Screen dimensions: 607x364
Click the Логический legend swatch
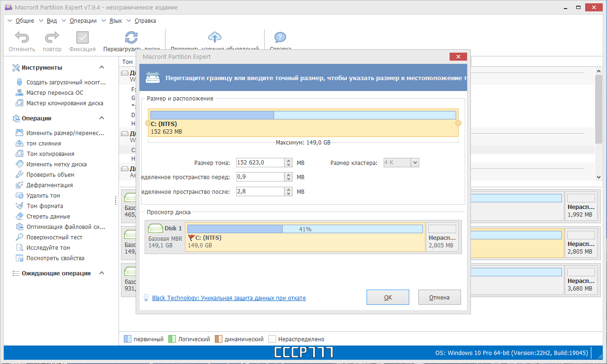[x=172, y=339]
